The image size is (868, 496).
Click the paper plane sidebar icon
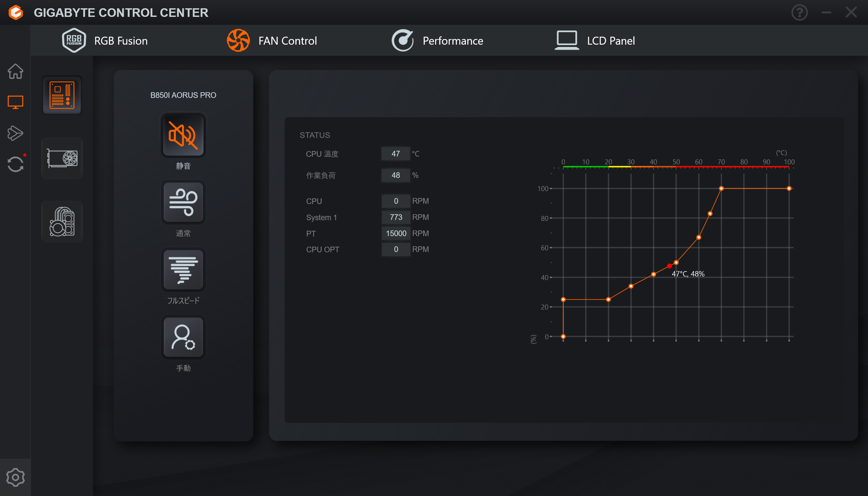pyautogui.click(x=15, y=133)
